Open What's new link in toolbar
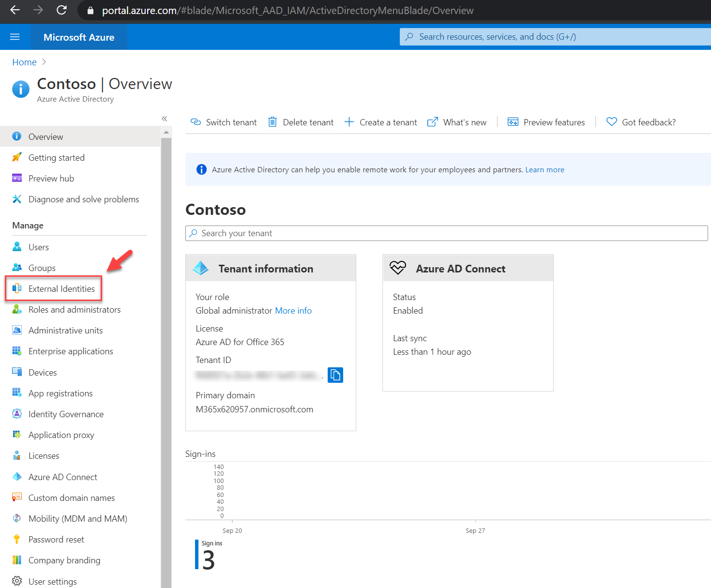 (x=457, y=122)
